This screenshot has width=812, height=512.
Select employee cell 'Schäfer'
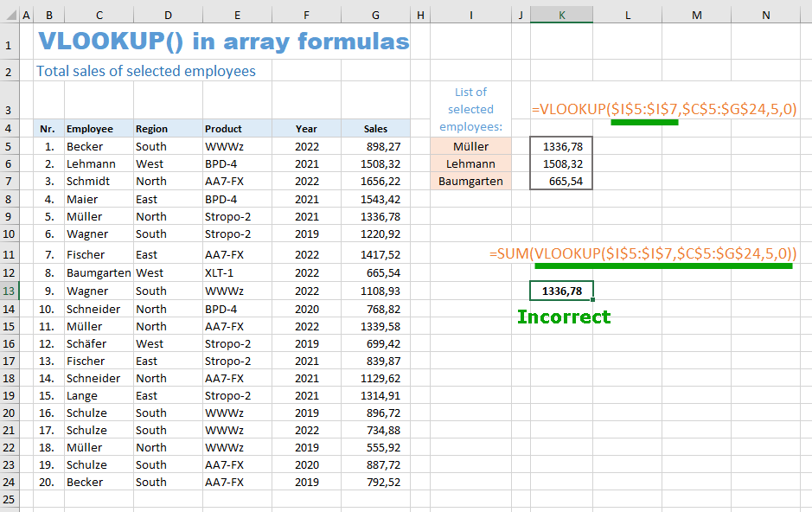point(99,343)
